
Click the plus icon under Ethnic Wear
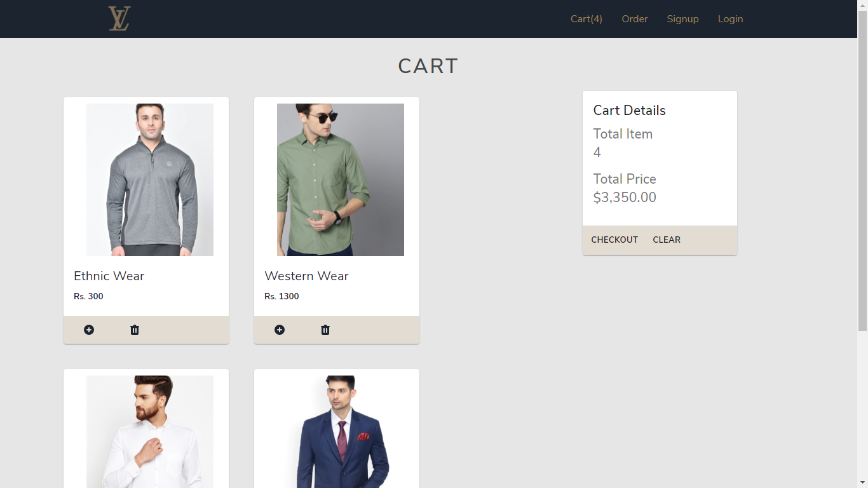(89, 330)
